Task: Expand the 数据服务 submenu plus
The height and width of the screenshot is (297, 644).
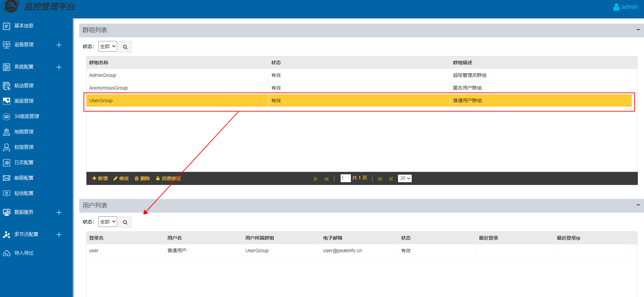Action: coord(59,212)
